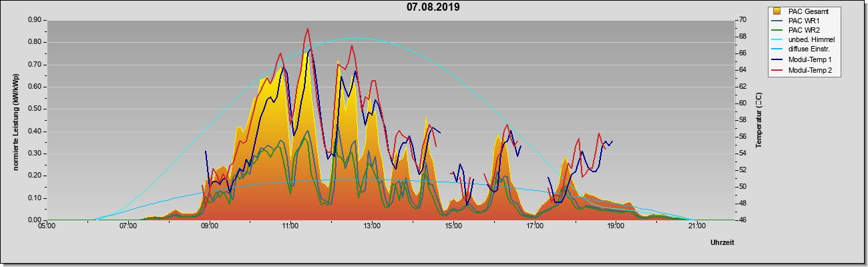Click the Uhrzeit axis title
The image size is (868, 267).
pos(722,243)
